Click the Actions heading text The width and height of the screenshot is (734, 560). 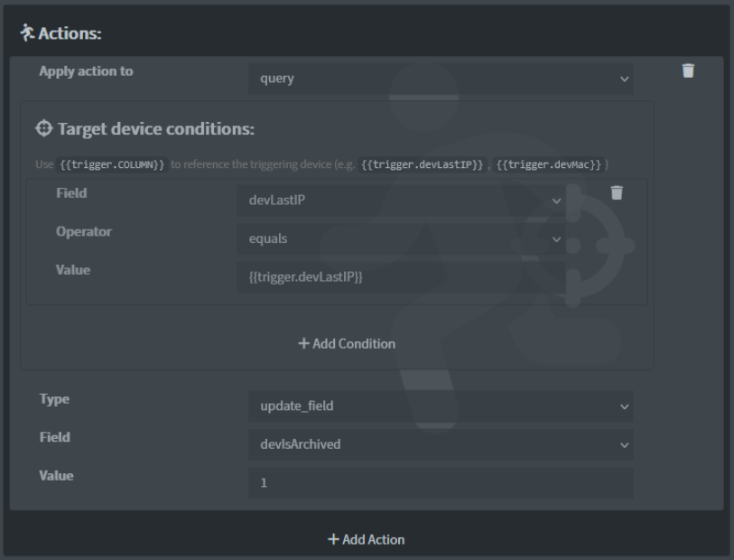tap(70, 33)
